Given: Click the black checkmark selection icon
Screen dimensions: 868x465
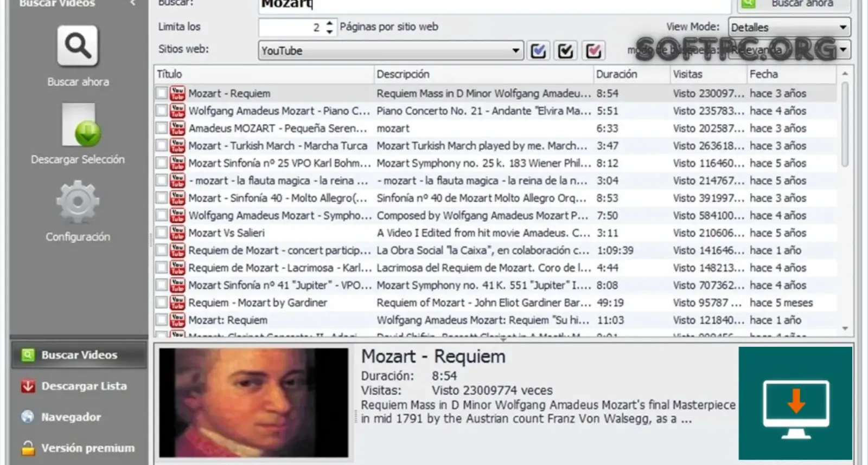Looking at the screenshot, I should pyautogui.click(x=565, y=50).
